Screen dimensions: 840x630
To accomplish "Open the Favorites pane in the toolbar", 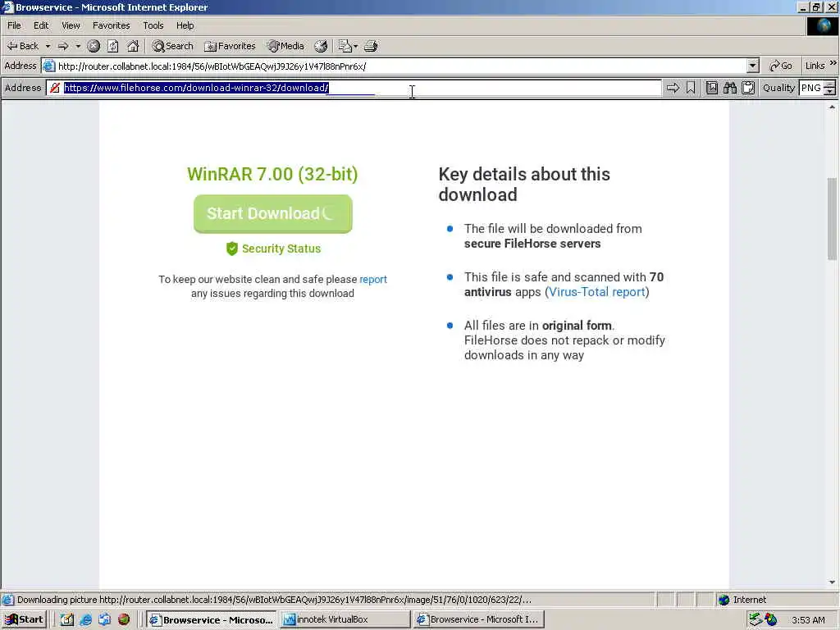I will [x=230, y=46].
